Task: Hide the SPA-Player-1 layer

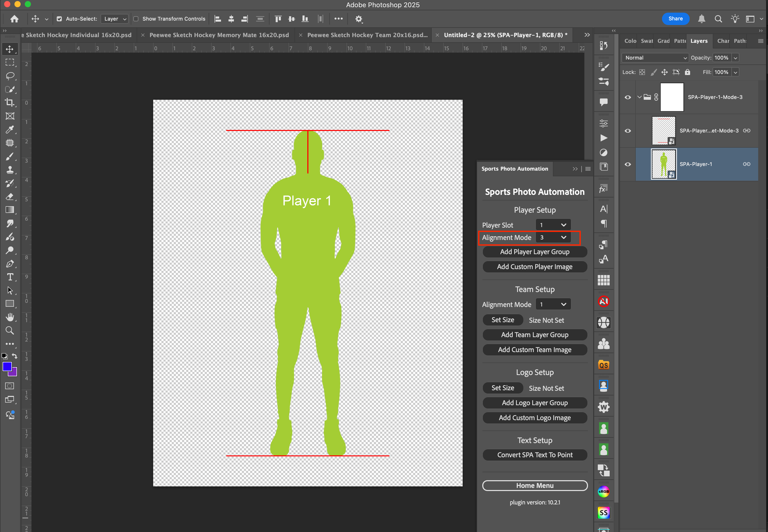Action: 628,164
